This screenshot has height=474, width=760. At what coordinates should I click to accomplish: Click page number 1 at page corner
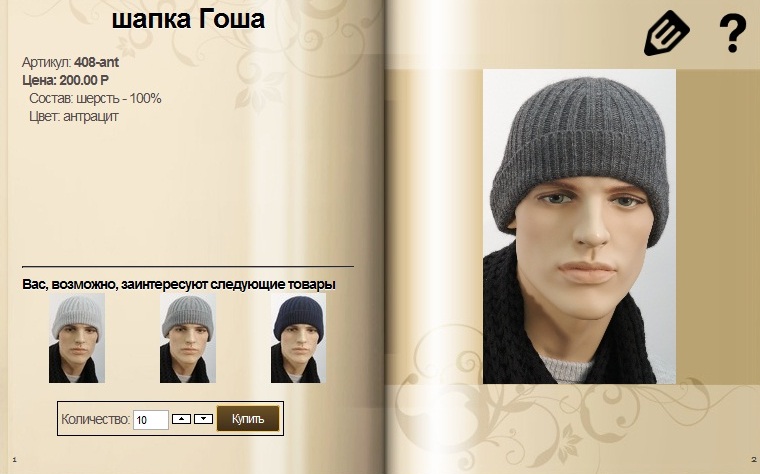15,459
